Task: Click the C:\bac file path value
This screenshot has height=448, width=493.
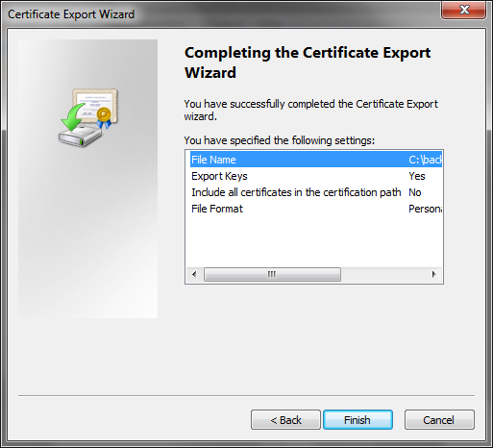Action: [425, 160]
